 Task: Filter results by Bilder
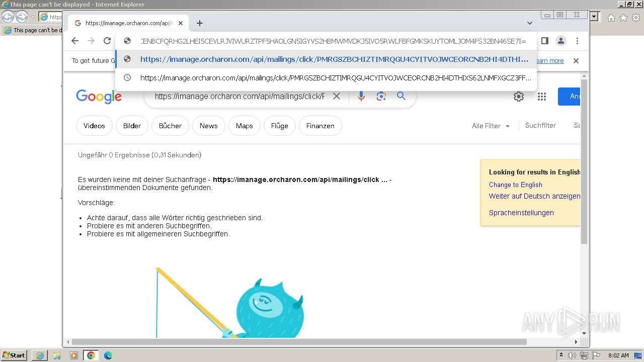tap(132, 126)
